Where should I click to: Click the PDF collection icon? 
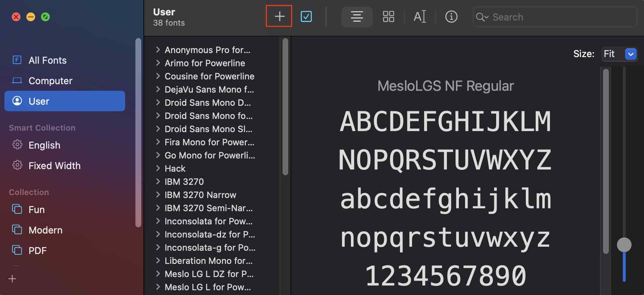coord(17,250)
